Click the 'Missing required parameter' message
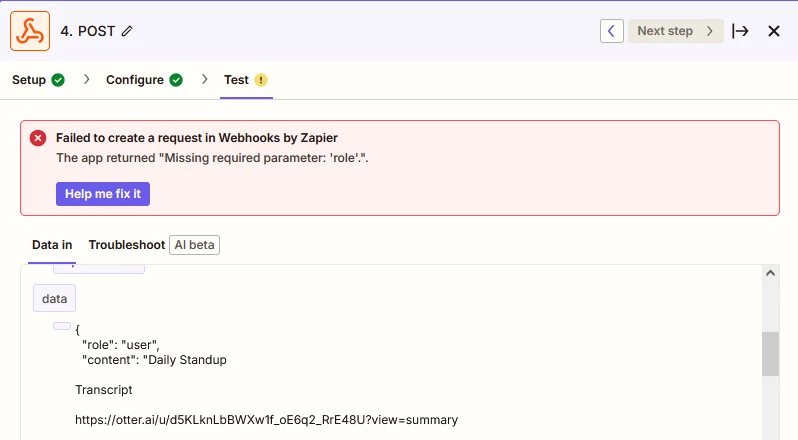This screenshot has height=440, width=798. (x=212, y=158)
